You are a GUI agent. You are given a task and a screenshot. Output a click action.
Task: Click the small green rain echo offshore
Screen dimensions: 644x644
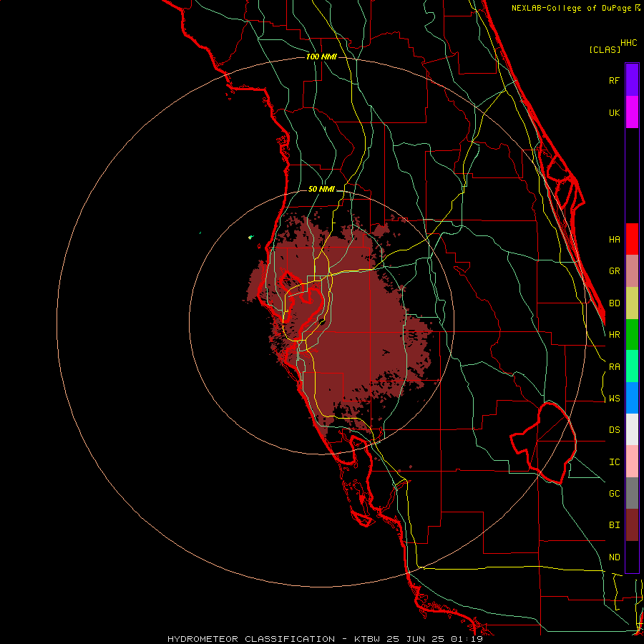pos(251,237)
